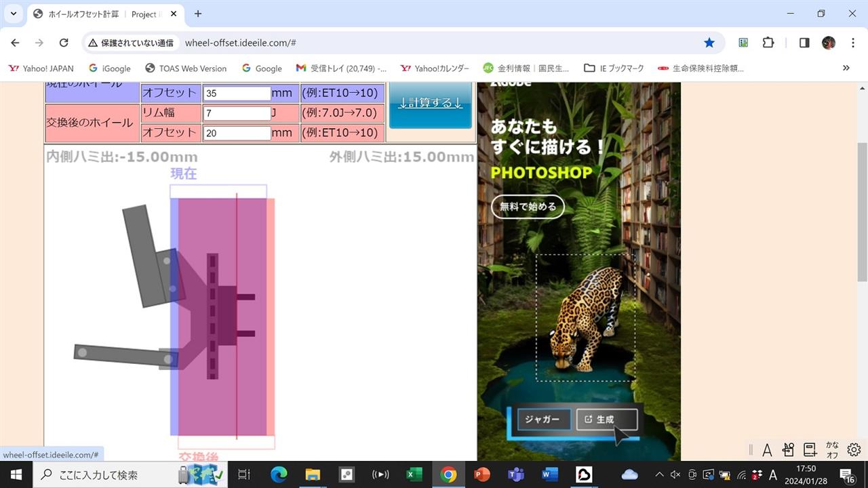The height and width of the screenshot is (488, 868).
Task: Open PowerPoint from the taskbar
Action: point(482,474)
